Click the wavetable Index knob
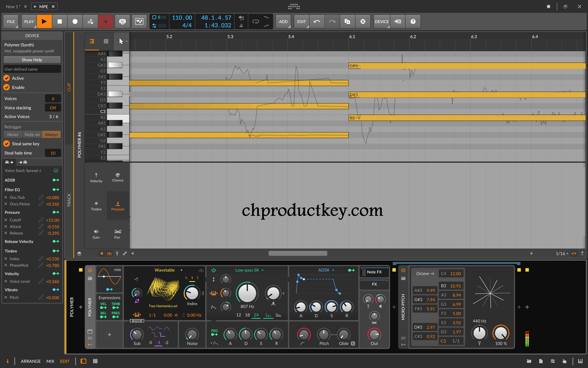The image size is (588, 368). tap(192, 293)
